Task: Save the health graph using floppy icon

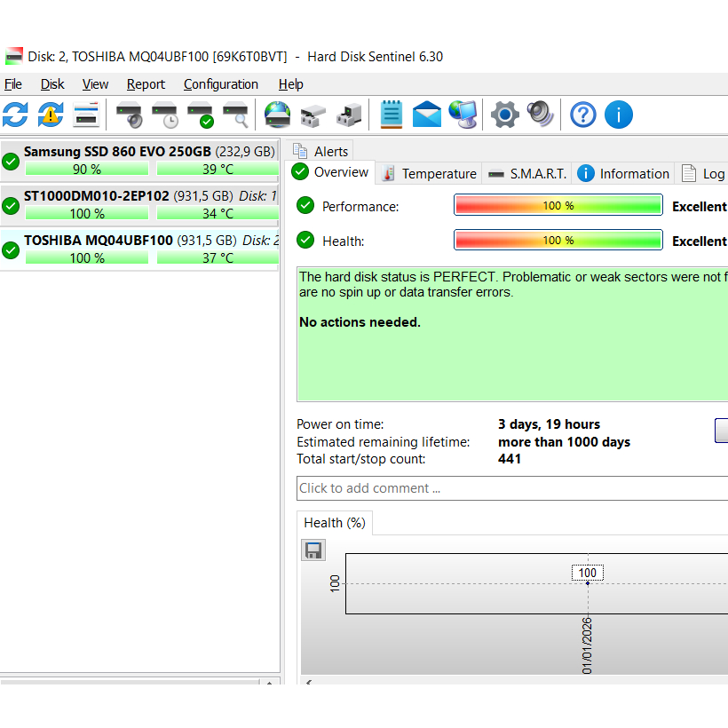Action: tap(313, 550)
